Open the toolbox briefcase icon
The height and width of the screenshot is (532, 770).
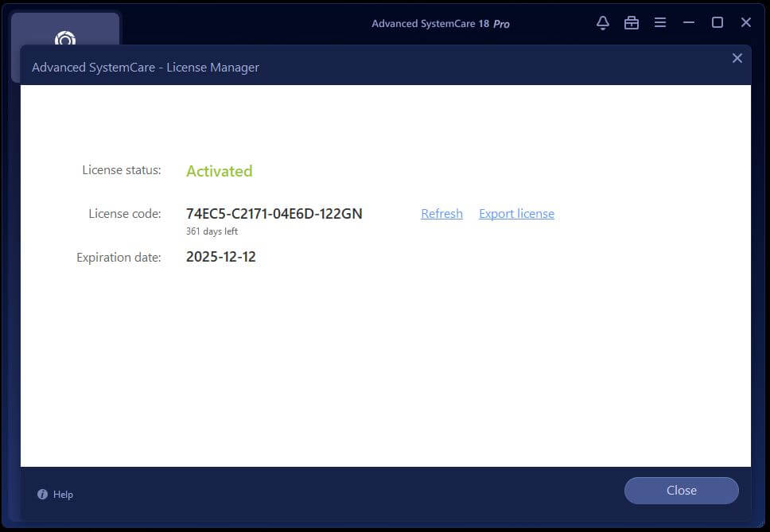click(631, 22)
